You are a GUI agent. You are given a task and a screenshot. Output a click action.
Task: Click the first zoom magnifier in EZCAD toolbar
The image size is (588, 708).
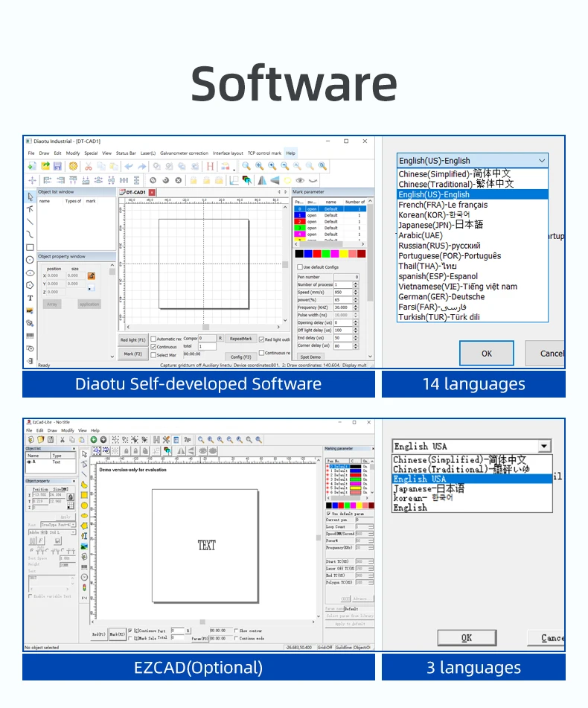click(x=201, y=439)
